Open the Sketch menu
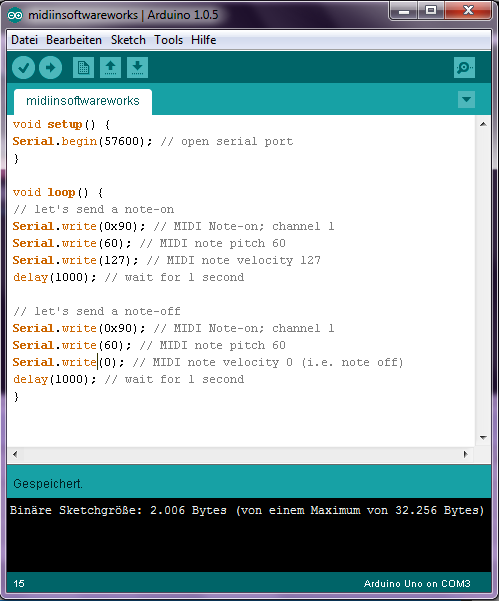This screenshot has height=601, width=499. 128,40
